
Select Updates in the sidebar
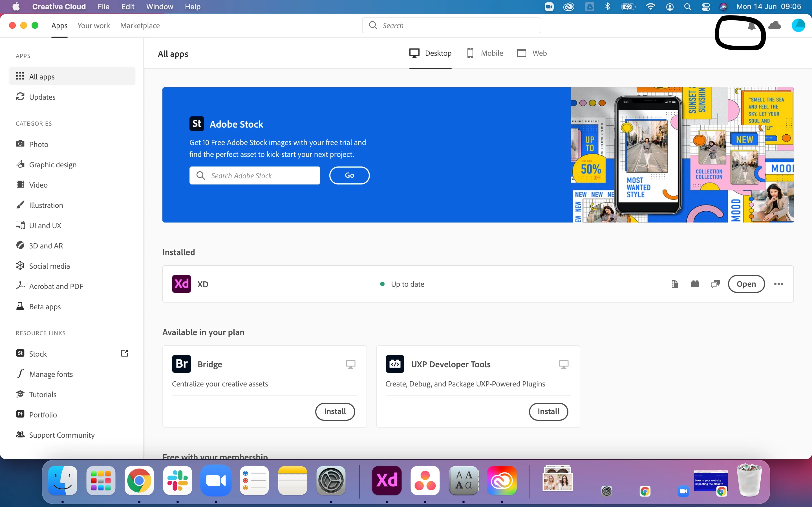(x=42, y=97)
